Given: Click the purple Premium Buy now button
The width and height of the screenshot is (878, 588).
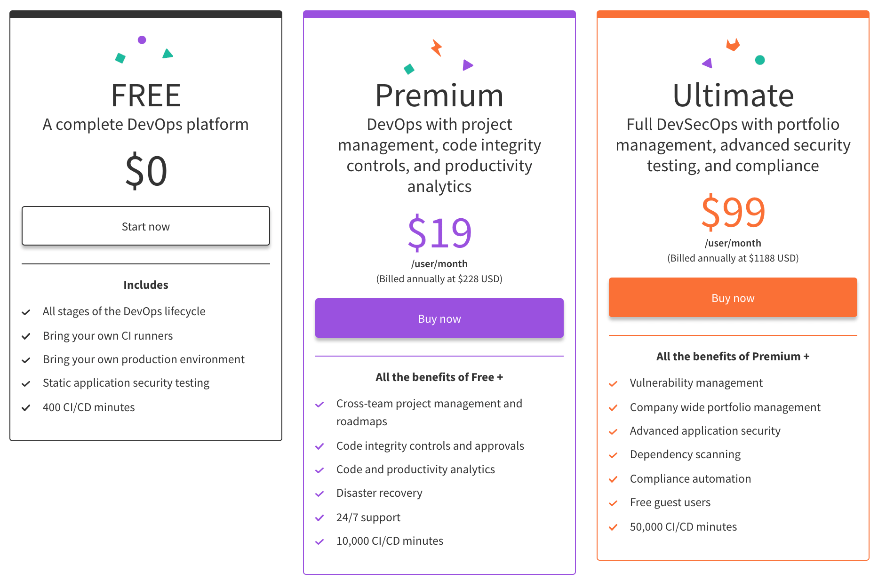Looking at the screenshot, I should pyautogui.click(x=439, y=318).
